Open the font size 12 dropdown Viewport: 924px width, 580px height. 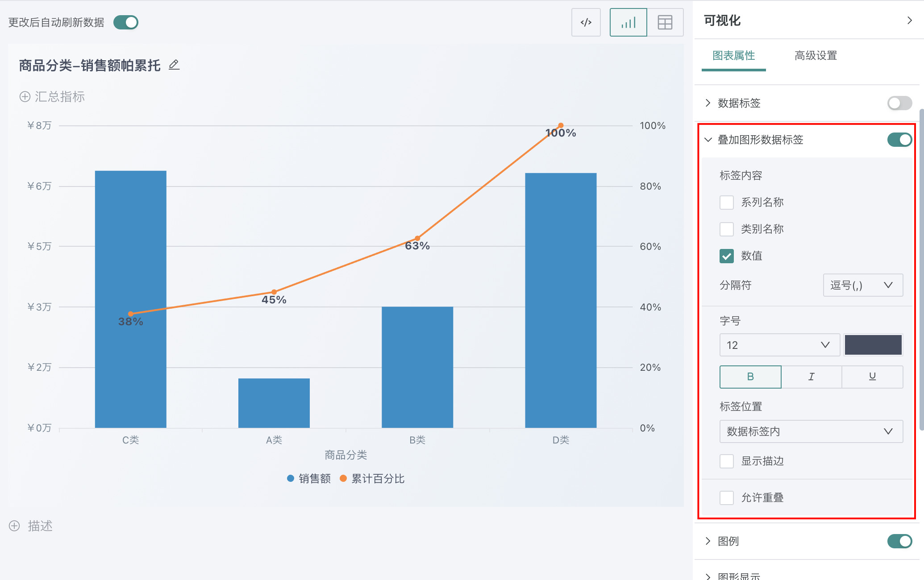[x=779, y=345]
